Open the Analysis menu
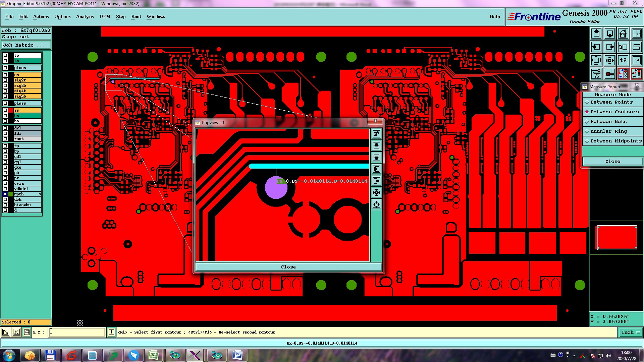This screenshot has width=644, height=362. click(85, 16)
